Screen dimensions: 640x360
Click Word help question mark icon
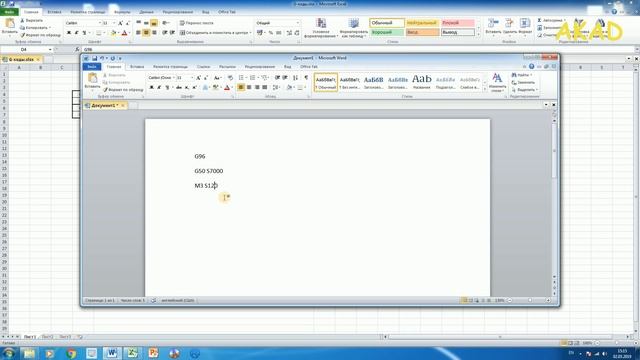(531, 67)
